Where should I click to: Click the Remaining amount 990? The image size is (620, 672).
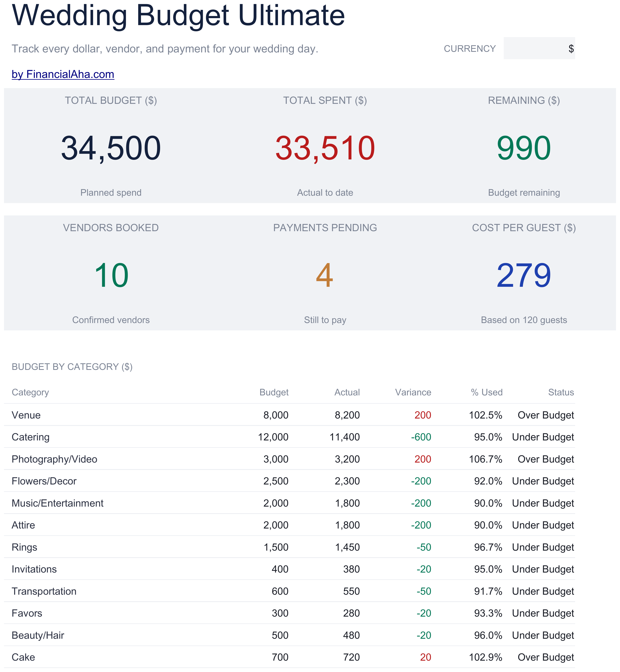(524, 148)
